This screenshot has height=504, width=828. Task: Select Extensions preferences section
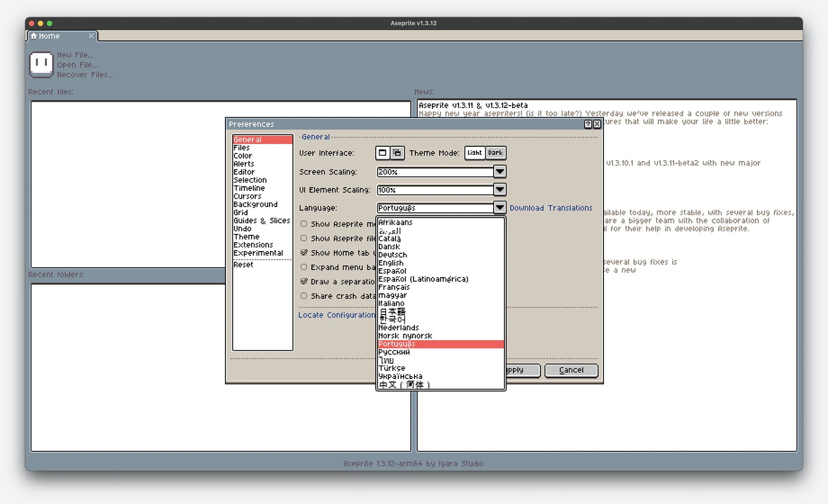pyautogui.click(x=263, y=245)
